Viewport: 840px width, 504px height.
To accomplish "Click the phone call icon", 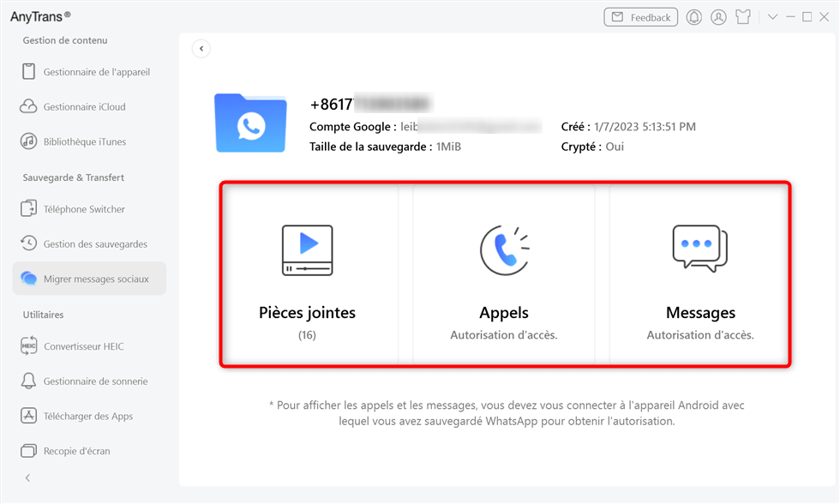I will 504,250.
